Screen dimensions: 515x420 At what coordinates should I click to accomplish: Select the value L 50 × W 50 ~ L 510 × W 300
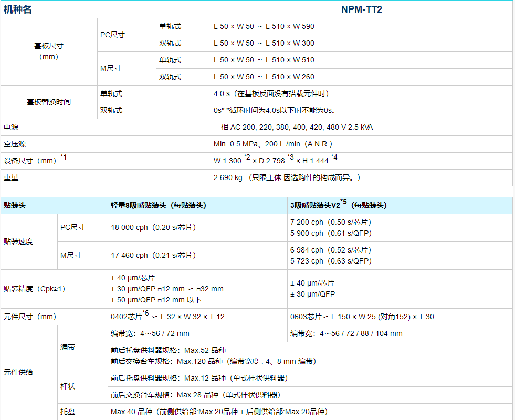tap(264, 43)
